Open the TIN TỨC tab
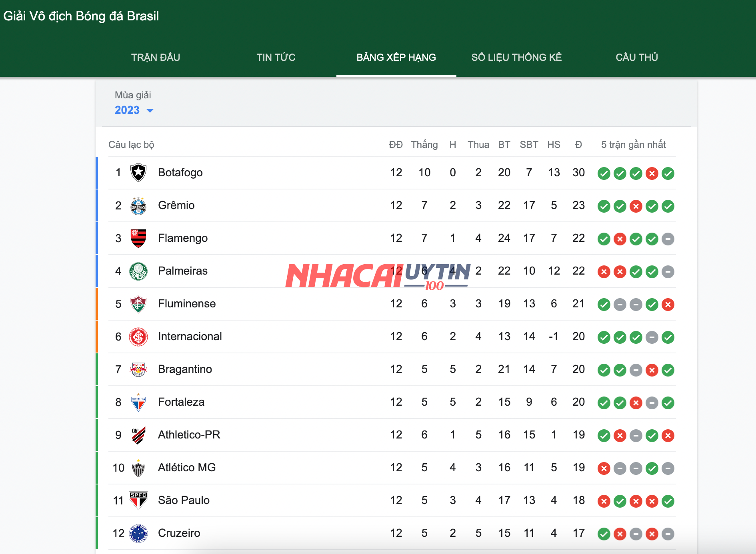This screenshot has width=756, height=554. coord(276,57)
